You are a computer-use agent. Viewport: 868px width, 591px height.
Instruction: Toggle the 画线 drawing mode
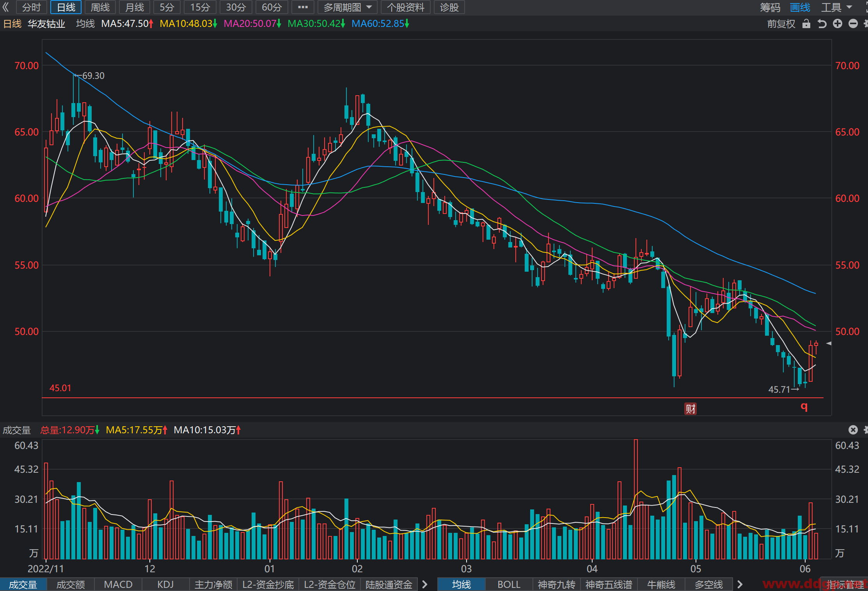click(800, 7)
